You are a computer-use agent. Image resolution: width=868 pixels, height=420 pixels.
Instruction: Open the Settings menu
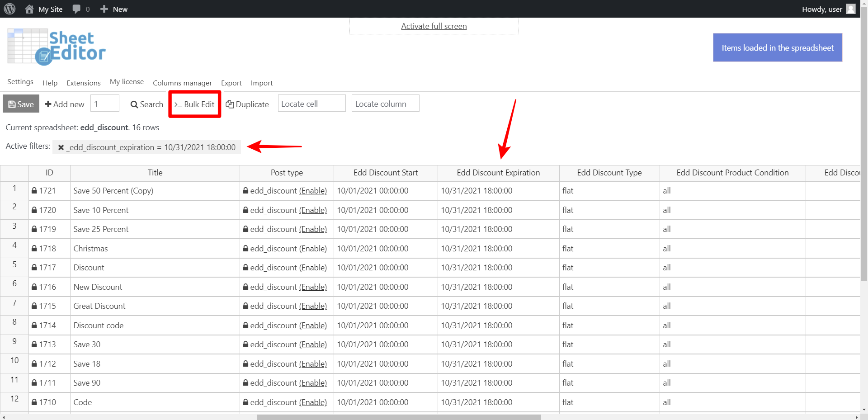point(20,82)
